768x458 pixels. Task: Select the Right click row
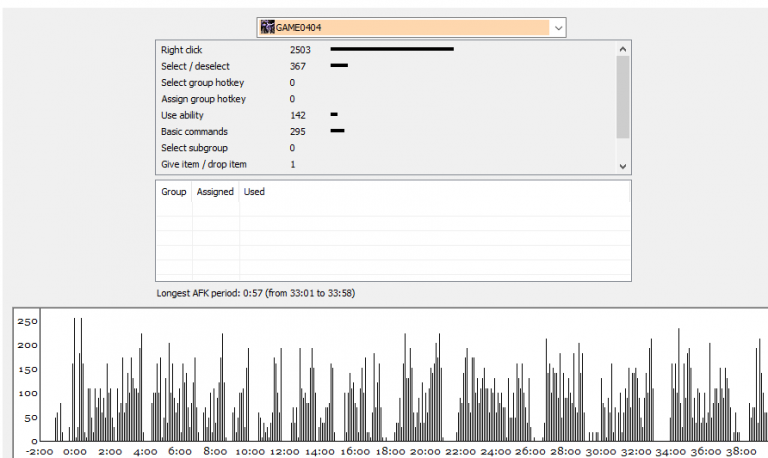pos(386,50)
